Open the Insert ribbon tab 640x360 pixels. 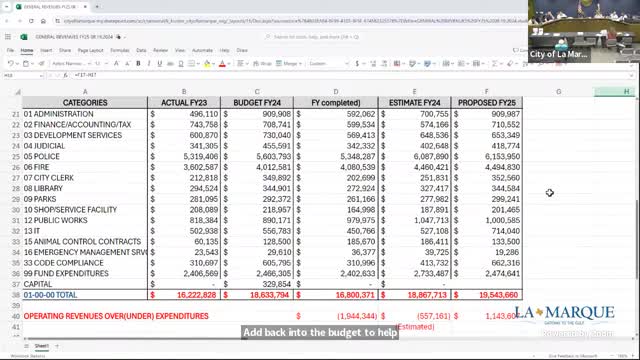(46, 50)
